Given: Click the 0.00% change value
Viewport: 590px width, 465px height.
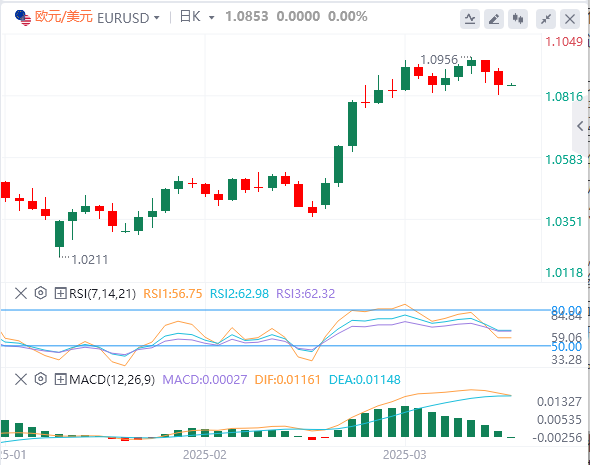Looking at the screenshot, I should pyautogui.click(x=347, y=17).
